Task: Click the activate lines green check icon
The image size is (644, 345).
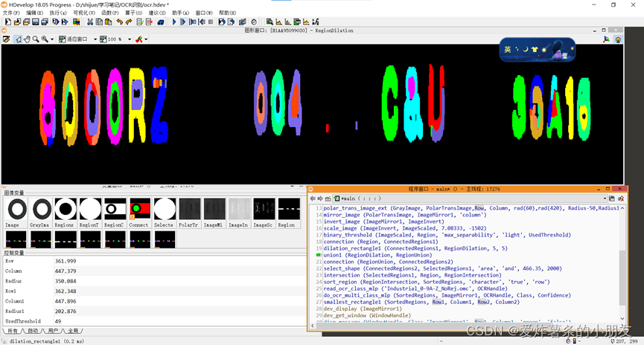Action: click(x=140, y=22)
